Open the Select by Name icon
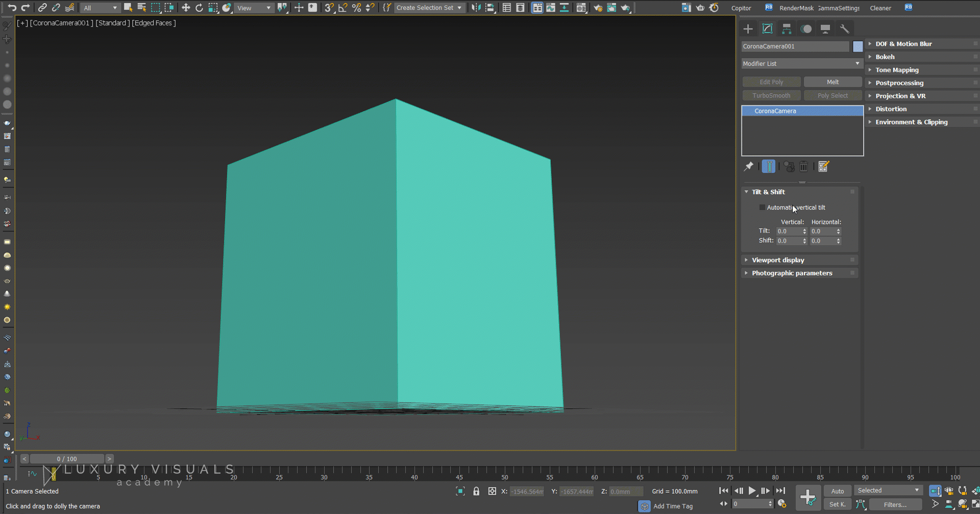The height and width of the screenshot is (514, 980). click(142, 8)
